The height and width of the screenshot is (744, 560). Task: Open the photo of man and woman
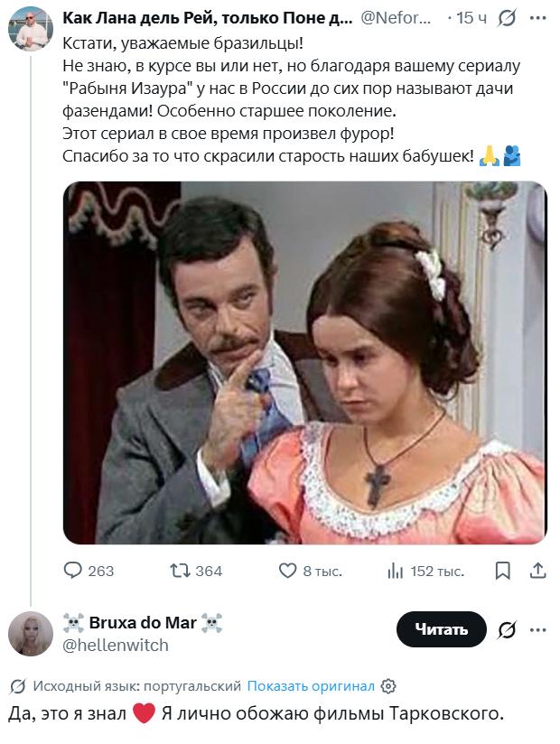(304, 363)
